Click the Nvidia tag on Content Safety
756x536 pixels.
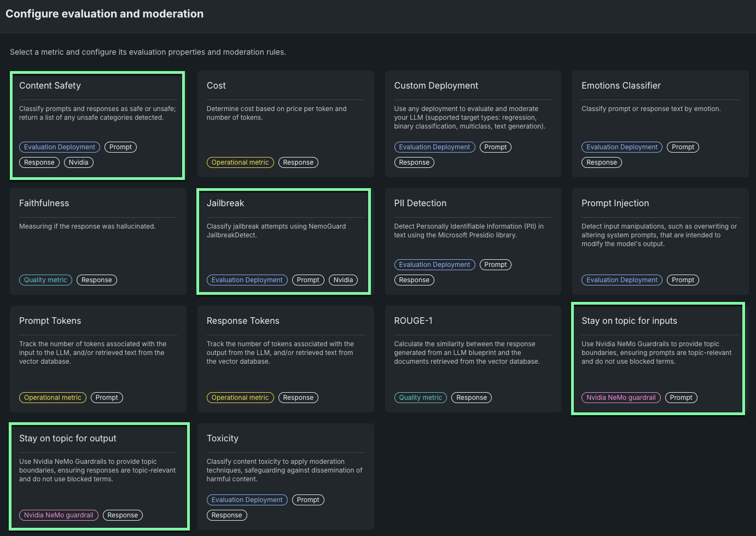point(79,162)
